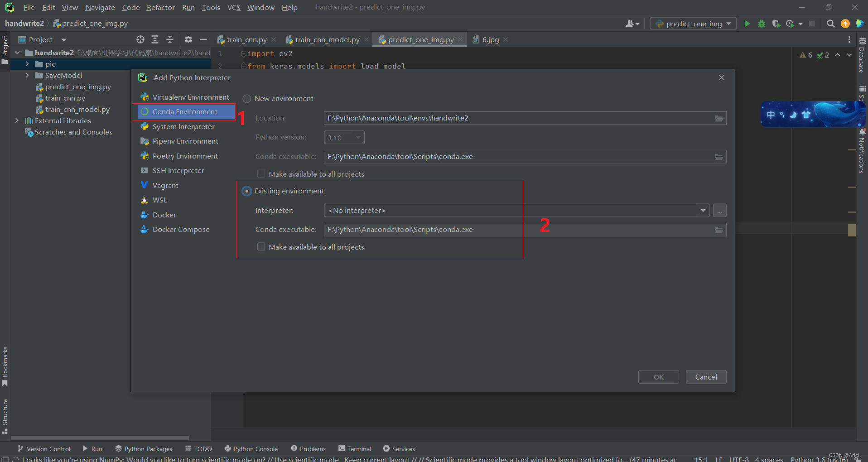868x462 pixels.
Task: Open the VCS menu
Action: [234, 7]
